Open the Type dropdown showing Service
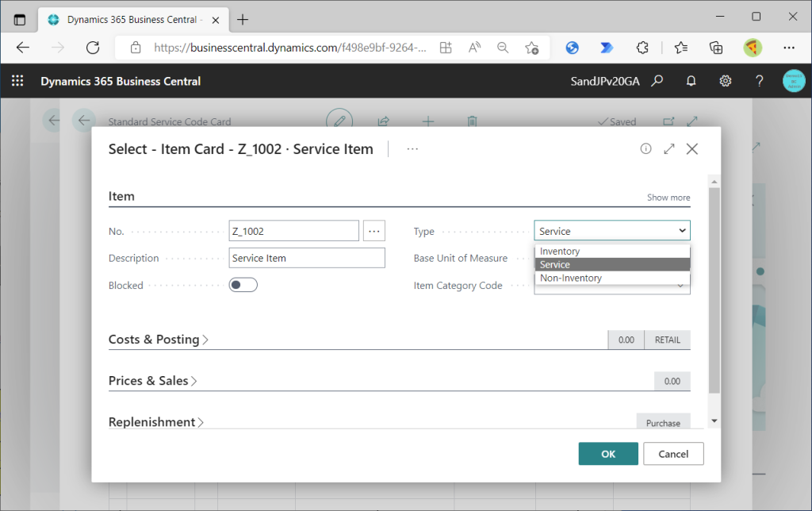Viewport: 812px width, 511px height. [611, 231]
